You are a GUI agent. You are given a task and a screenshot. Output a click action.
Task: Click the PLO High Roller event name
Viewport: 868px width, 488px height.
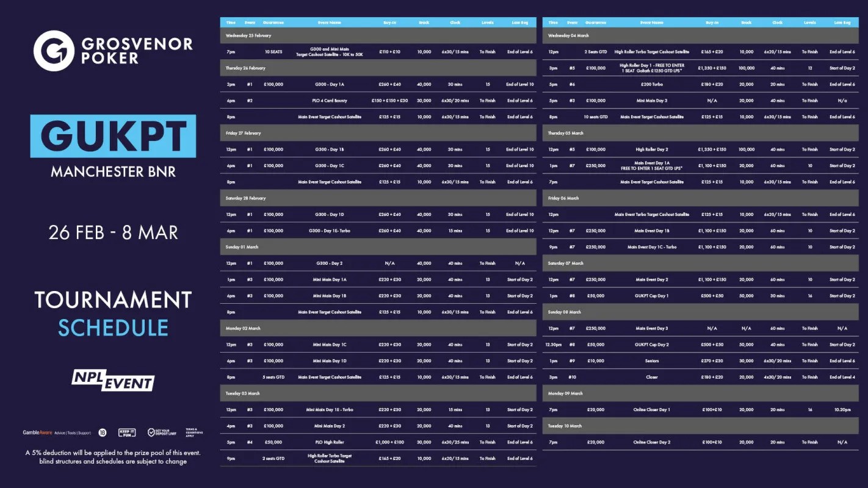330,442
